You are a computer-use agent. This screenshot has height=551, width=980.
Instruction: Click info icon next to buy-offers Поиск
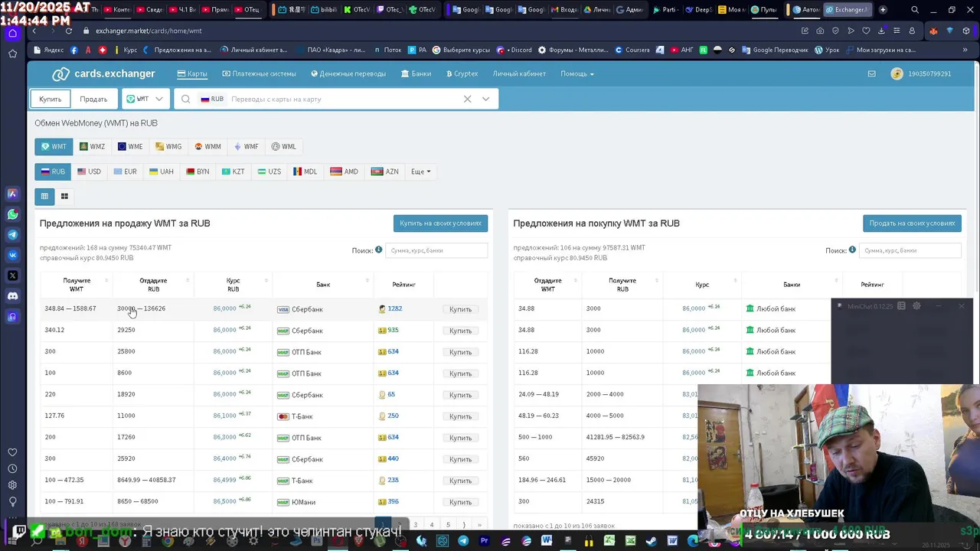pos(852,250)
